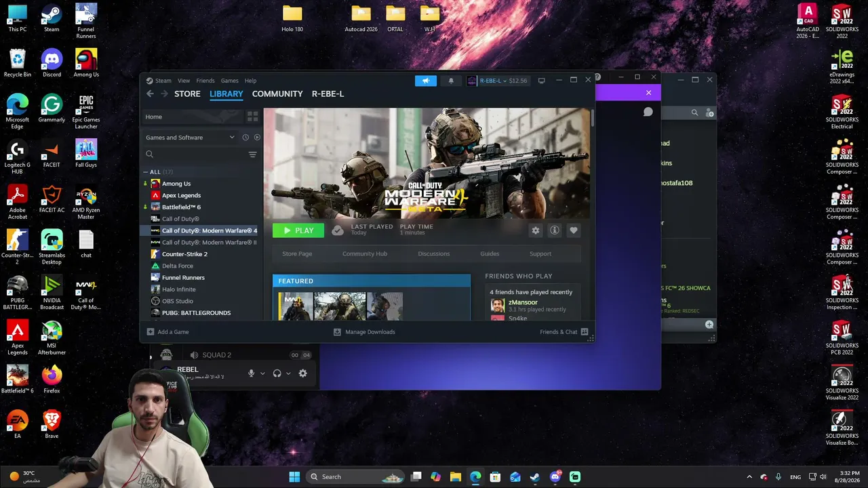Select Delta Force in the library list
Screen dimensions: 868x488
[178, 266]
